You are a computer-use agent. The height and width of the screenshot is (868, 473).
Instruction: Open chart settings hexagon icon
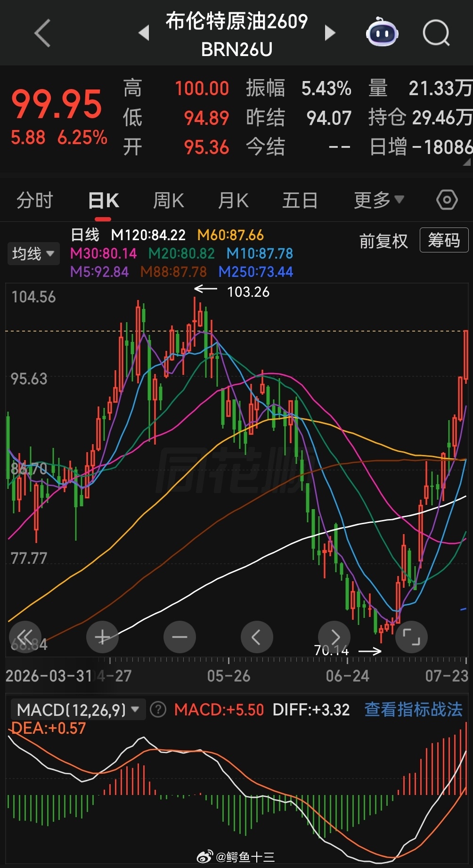447,200
